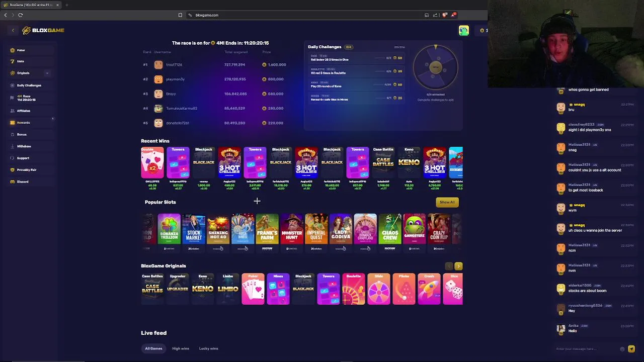
Task: Open a new browser tab
Action: 66,5
